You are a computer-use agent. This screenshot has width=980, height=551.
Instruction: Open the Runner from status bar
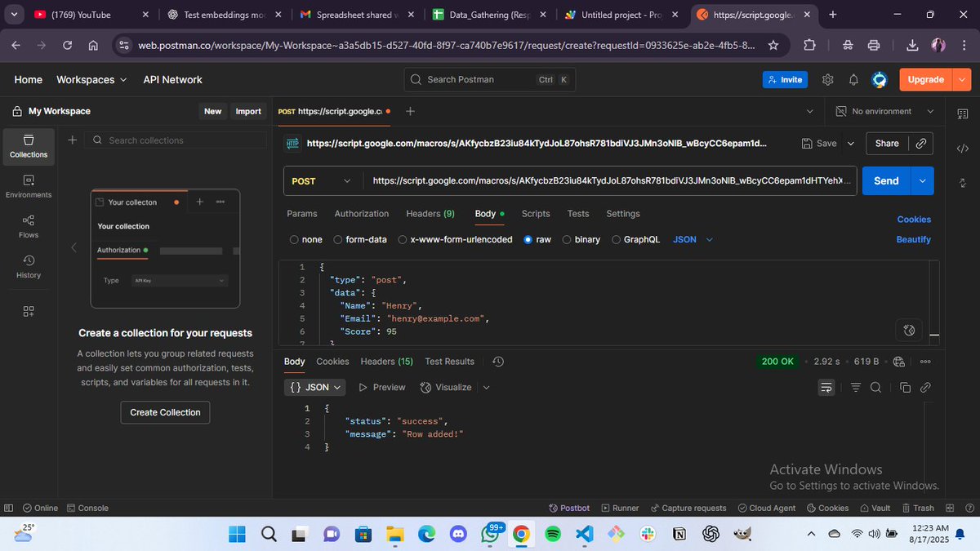620,508
